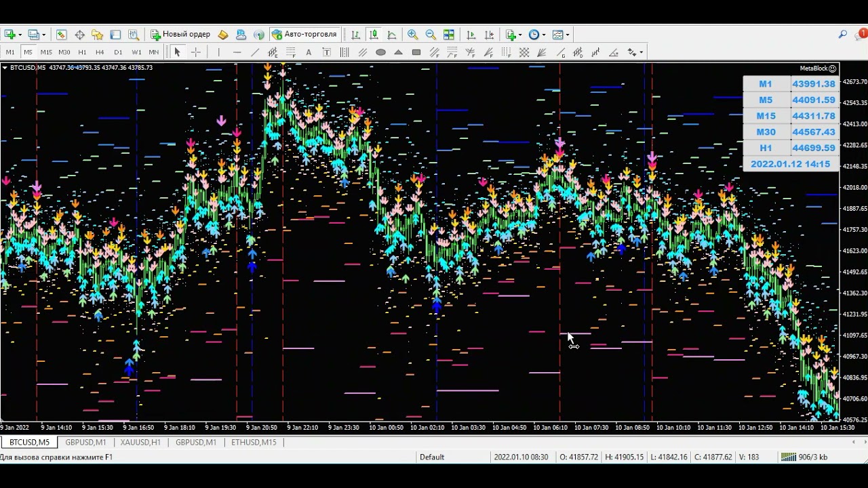Screen dimensions: 868x488
Task: Select the M30 timeframe button
Action: coord(64,52)
